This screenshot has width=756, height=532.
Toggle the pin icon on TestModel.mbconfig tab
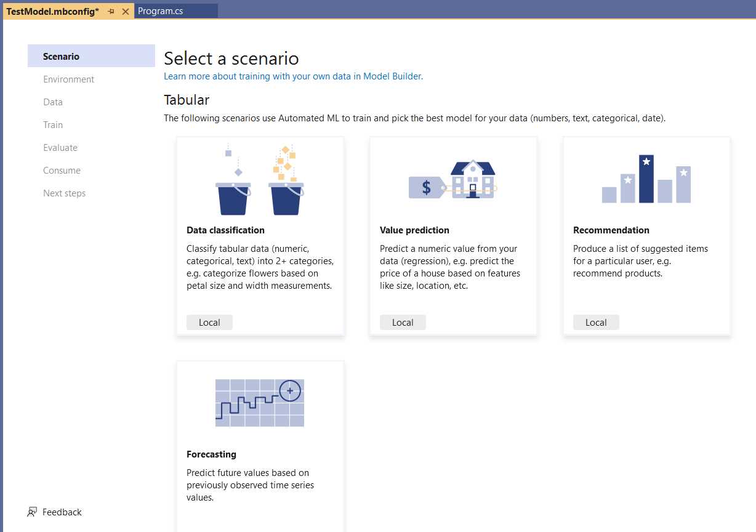[x=111, y=11]
